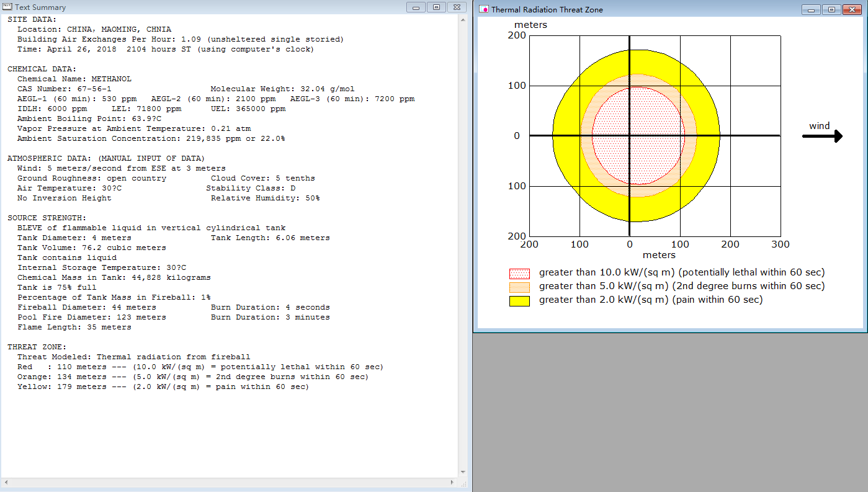The width and height of the screenshot is (868, 492).
Task: Click the 'meters' label above the vertical axis
Action: (530, 25)
